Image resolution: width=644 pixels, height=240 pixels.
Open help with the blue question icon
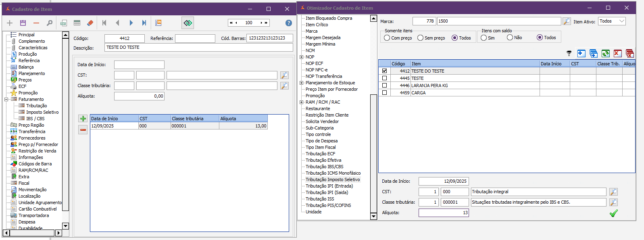pyautogui.click(x=289, y=23)
